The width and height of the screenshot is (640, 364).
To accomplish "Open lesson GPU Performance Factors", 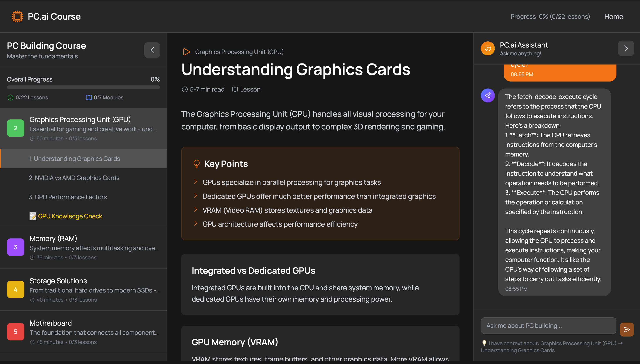I will [x=68, y=197].
